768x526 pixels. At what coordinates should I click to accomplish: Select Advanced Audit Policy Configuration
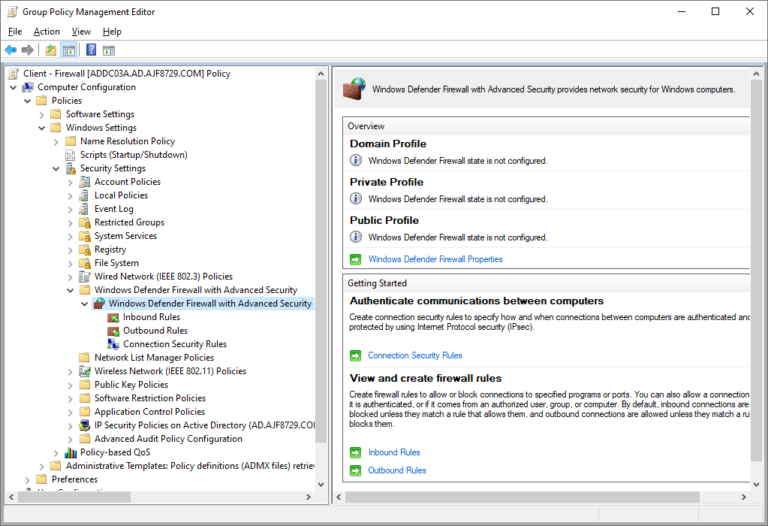tap(168, 439)
